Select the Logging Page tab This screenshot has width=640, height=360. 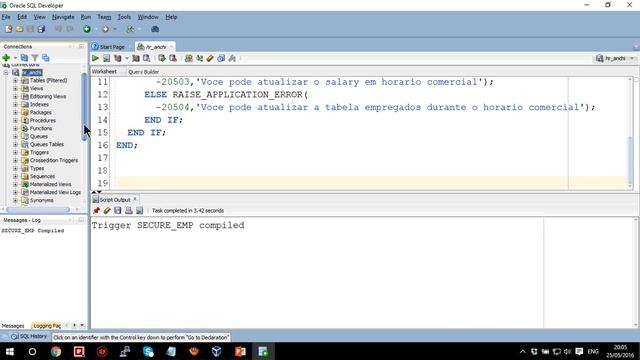pos(47,326)
